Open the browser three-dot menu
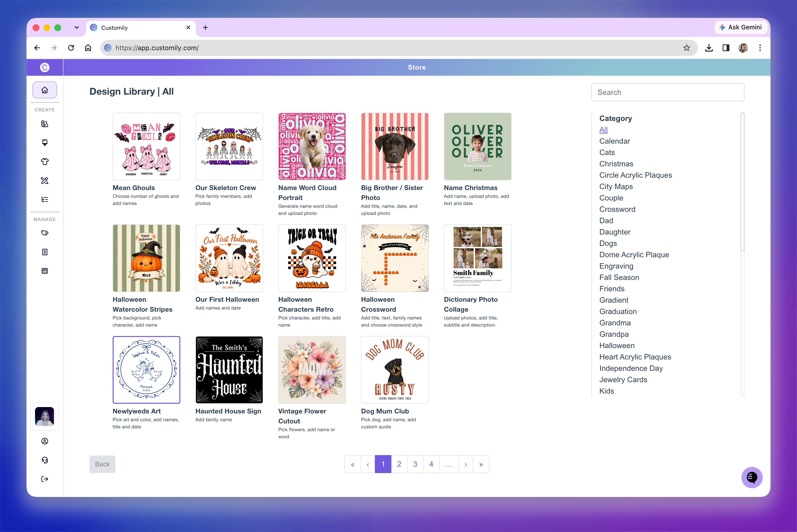The height and width of the screenshot is (532, 797). [x=760, y=48]
